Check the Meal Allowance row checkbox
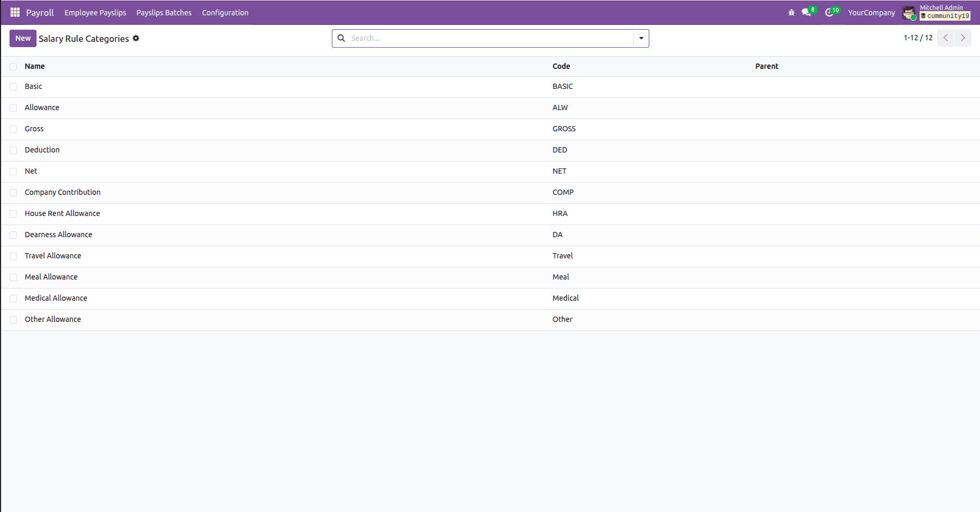Viewport: 980px width, 512px height. tap(13, 277)
